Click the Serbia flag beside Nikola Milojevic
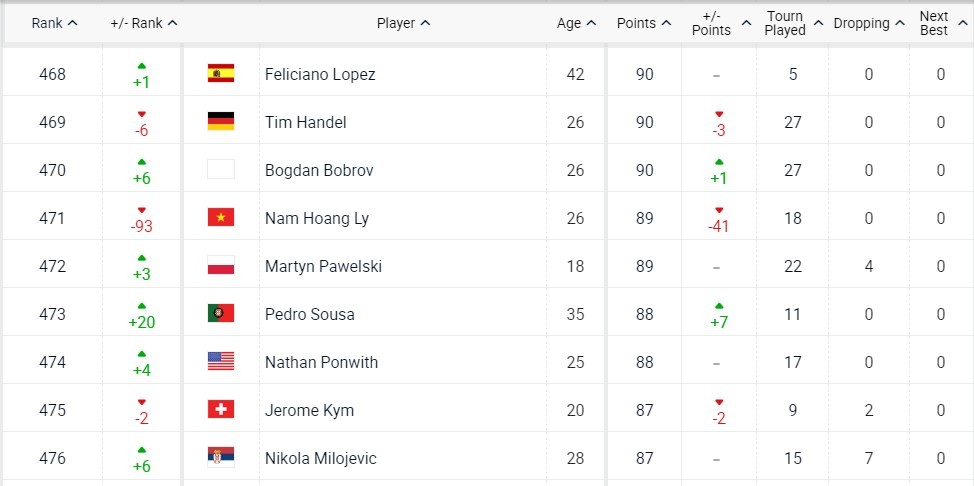The image size is (974, 486). click(x=220, y=458)
